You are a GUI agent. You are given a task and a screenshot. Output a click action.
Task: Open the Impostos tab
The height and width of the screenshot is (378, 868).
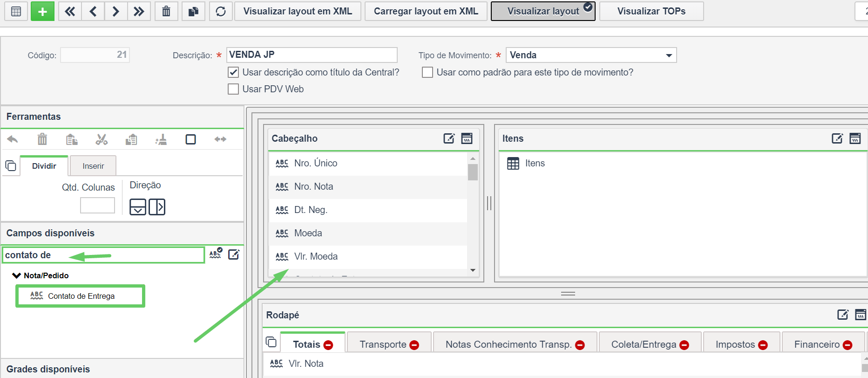735,344
